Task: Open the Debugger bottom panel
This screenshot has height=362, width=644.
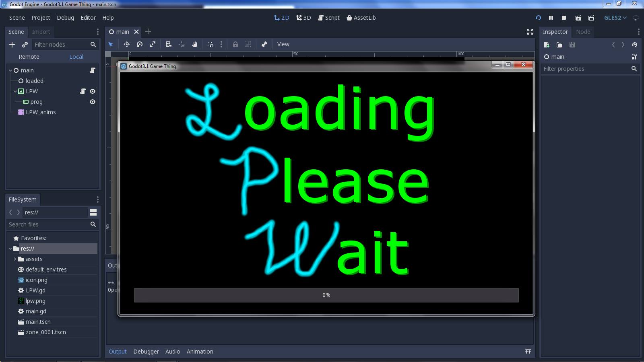Action: point(146,352)
